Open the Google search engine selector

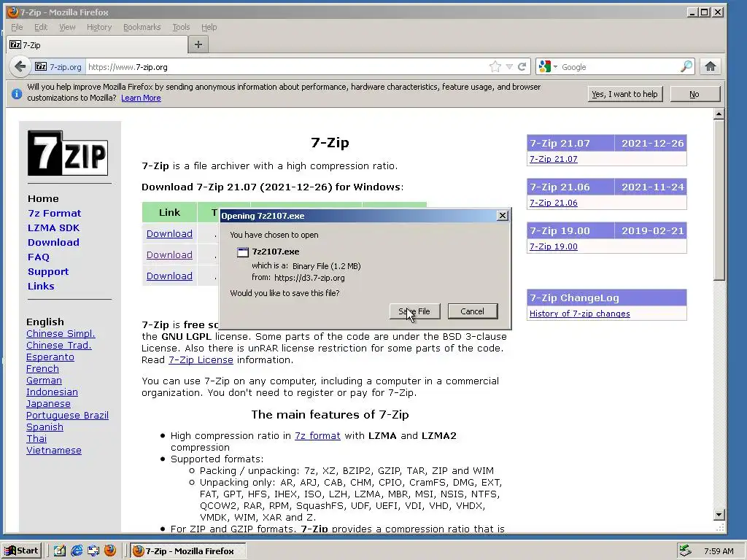[x=548, y=66]
